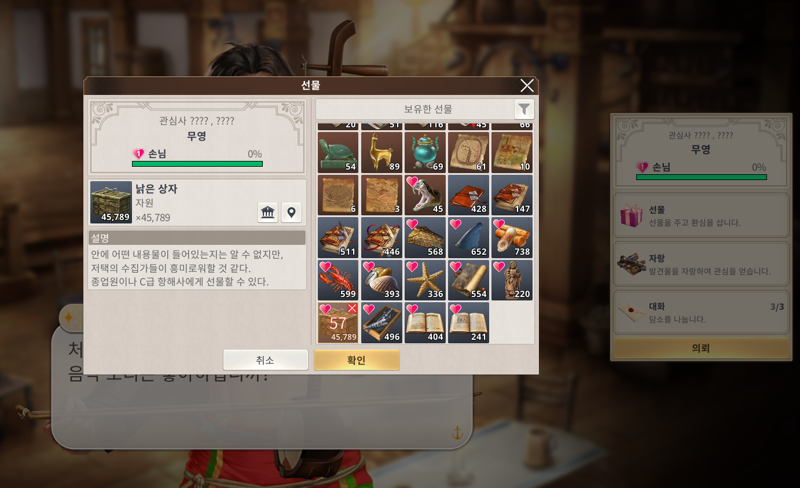Select the starfish gift with 336
Screen dimensions: 800x488
424,280
